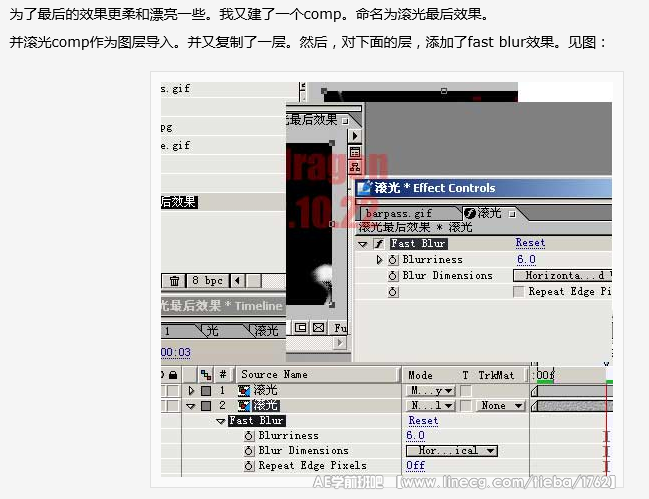Click the trash delete icon in Project panel
The width and height of the screenshot is (649, 499).
pos(174,281)
